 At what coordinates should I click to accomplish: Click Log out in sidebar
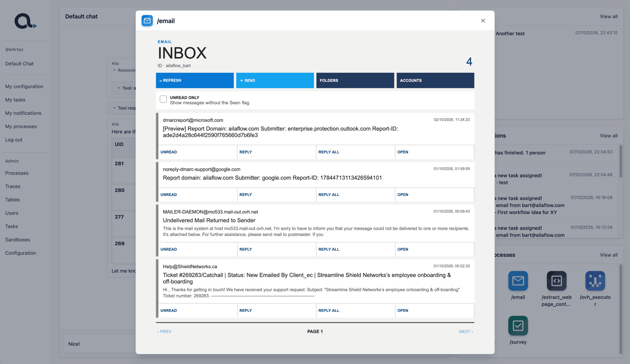coord(14,140)
